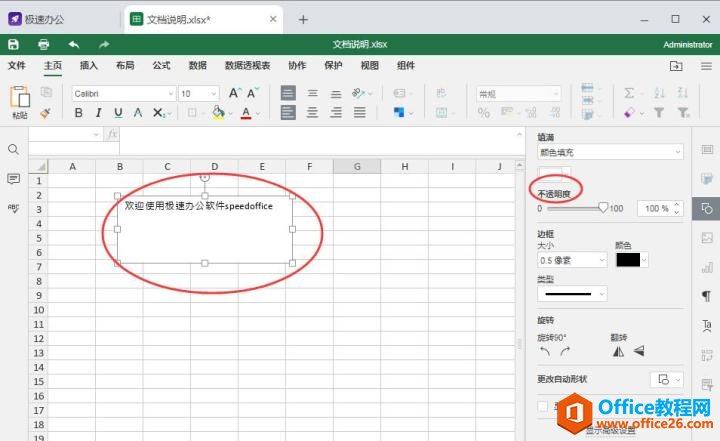Flip shape horizontally
The width and height of the screenshot is (720, 441).
[619, 352]
